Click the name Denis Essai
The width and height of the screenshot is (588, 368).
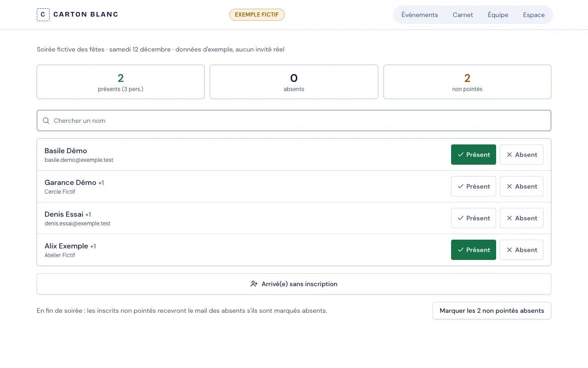coord(64,214)
